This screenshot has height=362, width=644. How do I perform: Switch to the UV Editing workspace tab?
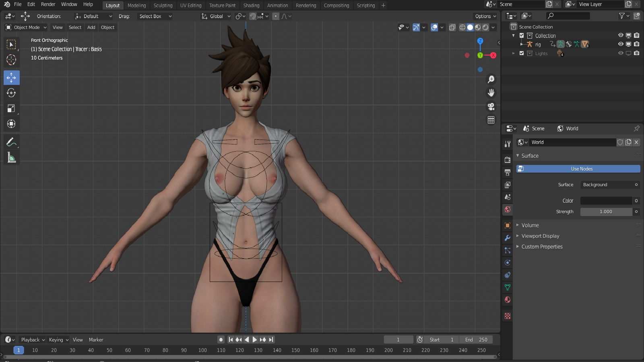191,6
